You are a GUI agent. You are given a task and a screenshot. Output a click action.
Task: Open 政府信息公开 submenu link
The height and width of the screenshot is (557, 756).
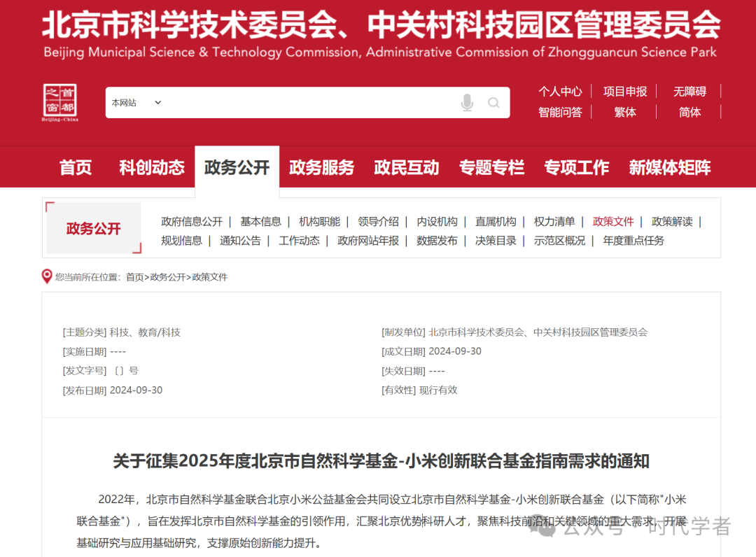click(192, 222)
